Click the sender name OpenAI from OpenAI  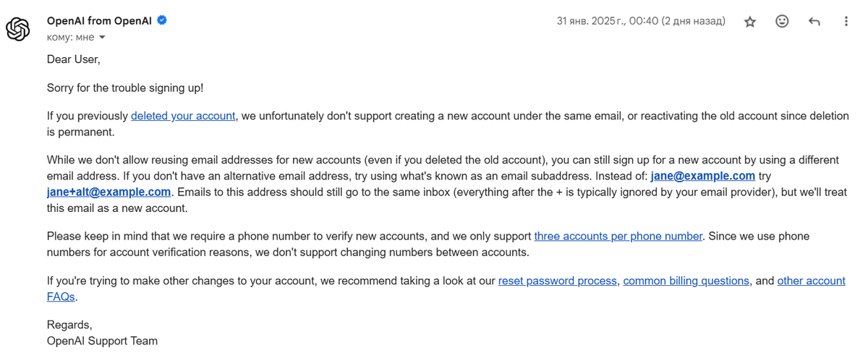(99, 20)
